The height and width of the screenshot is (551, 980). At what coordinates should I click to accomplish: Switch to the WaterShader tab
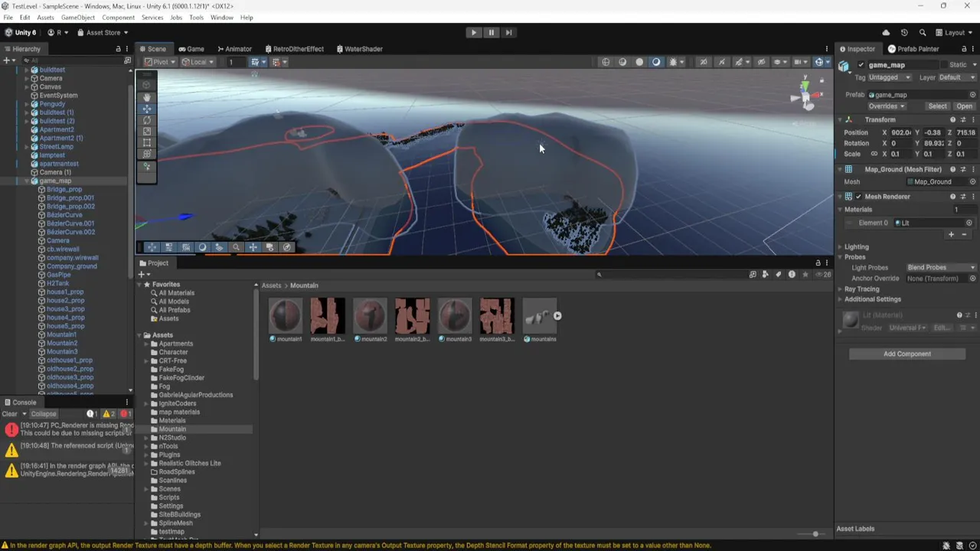pyautogui.click(x=359, y=49)
